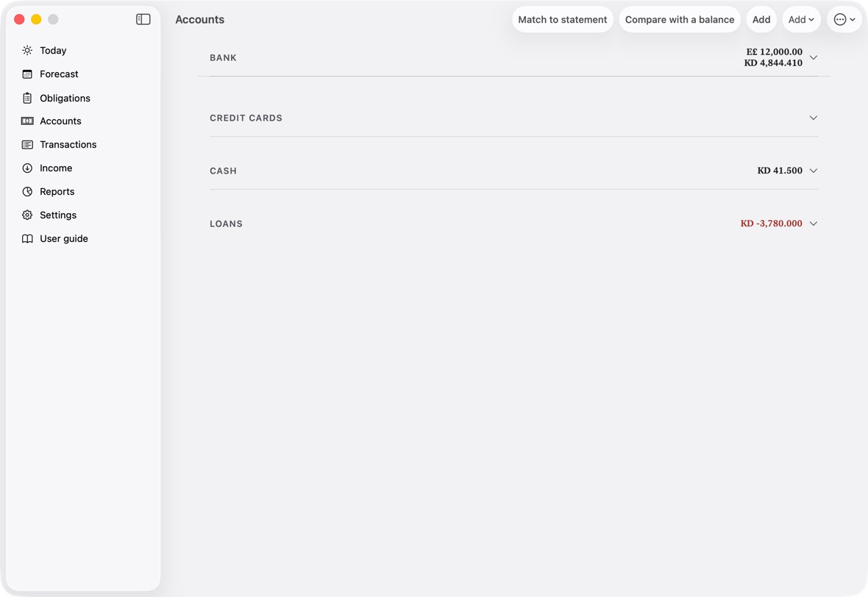Click Match to statement button
The image size is (868, 597).
pyautogui.click(x=563, y=19)
